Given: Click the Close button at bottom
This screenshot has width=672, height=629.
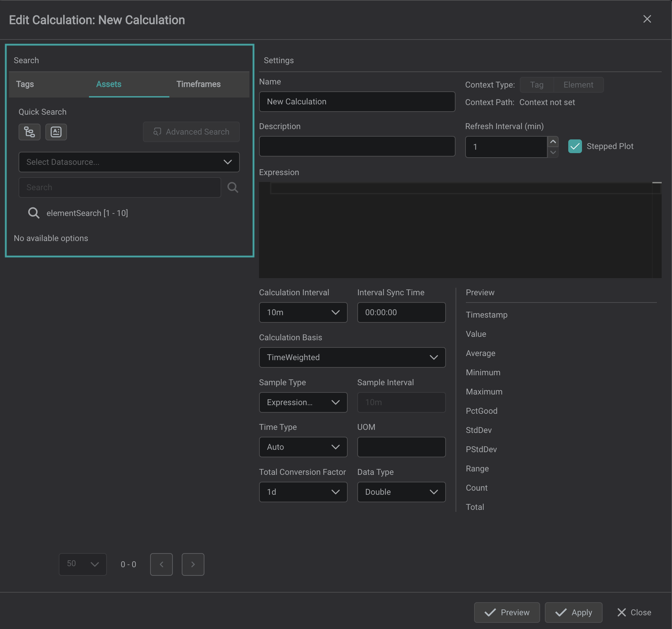Looking at the screenshot, I should tap(634, 613).
